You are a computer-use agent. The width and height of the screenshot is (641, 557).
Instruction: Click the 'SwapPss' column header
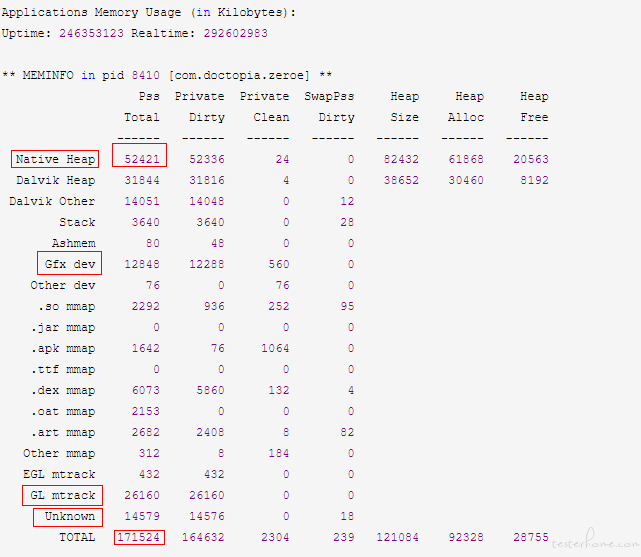[x=329, y=96]
